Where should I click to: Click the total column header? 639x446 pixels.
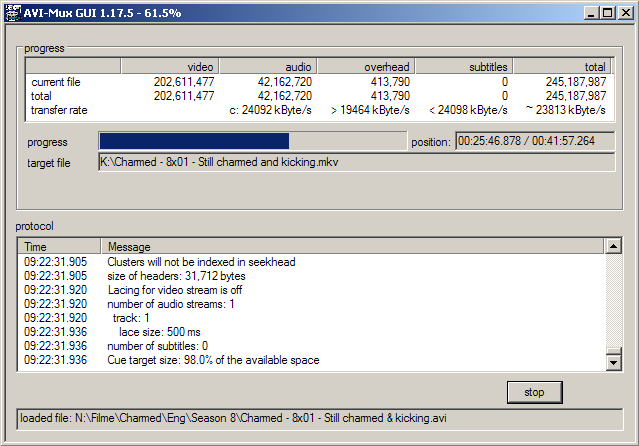coord(561,66)
